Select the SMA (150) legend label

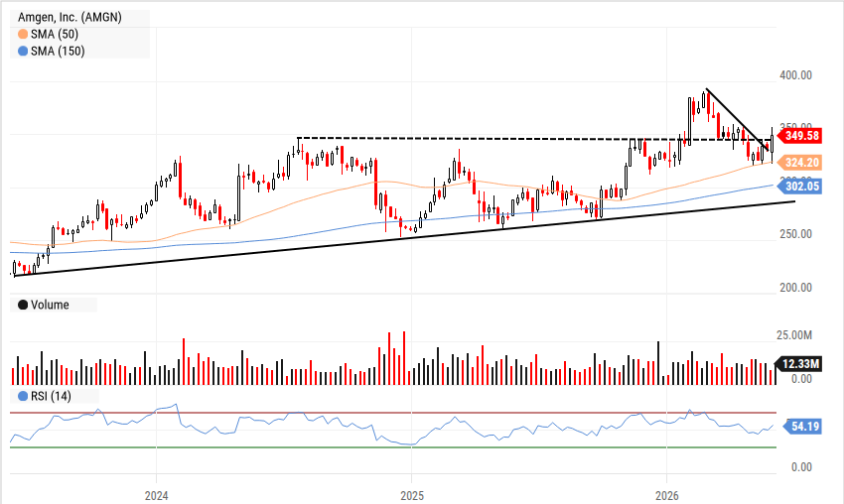tap(58, 52)
